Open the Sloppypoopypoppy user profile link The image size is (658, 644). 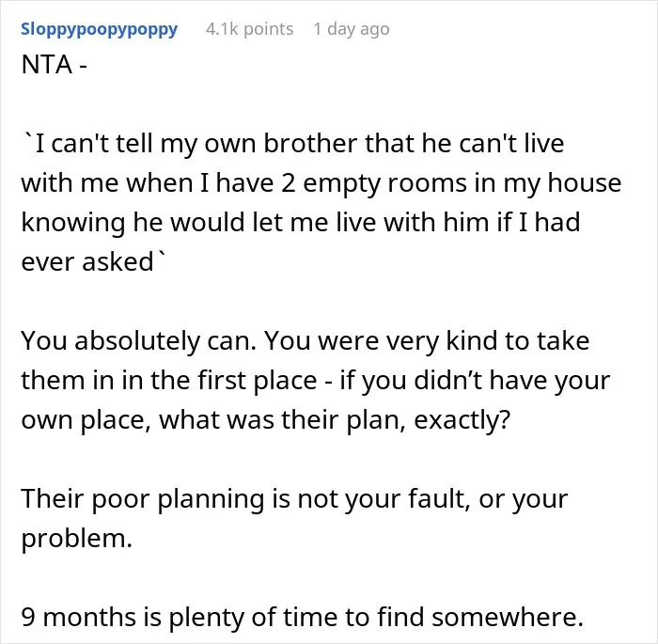point(100,30)
